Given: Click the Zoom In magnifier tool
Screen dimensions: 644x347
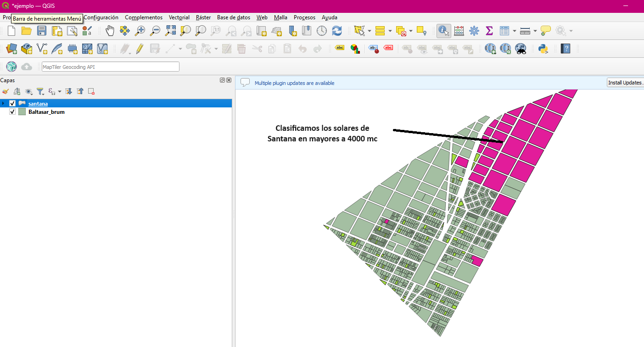Looking at the screenshot, I should 140,31.
